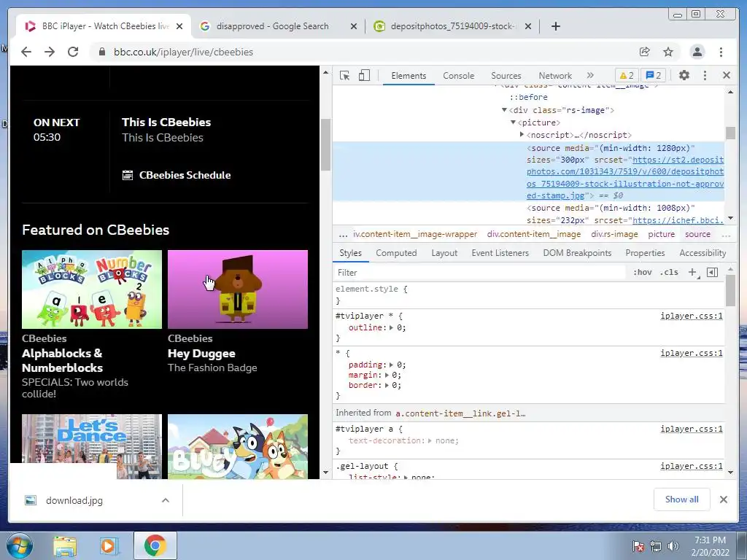Viewport: 747px width, 560px height.
Task: Toggle :hov element state
Action: (642, 273)
